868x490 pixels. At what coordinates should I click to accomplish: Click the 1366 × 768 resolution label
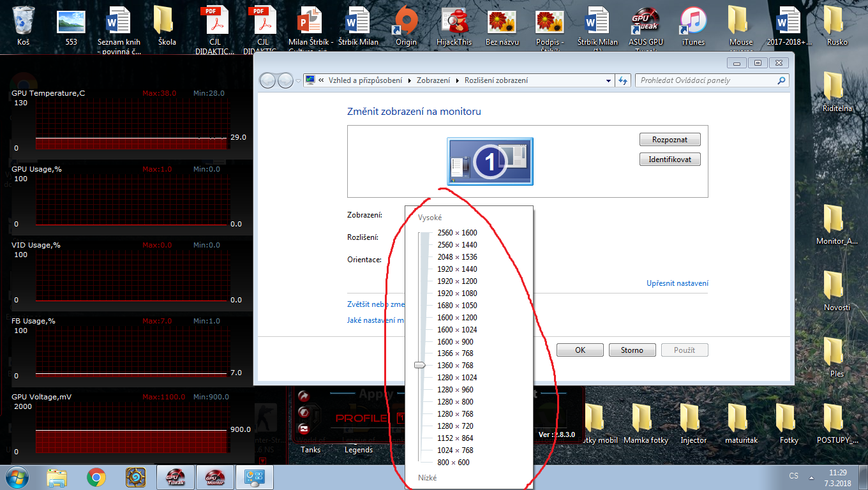coord(455,353)
